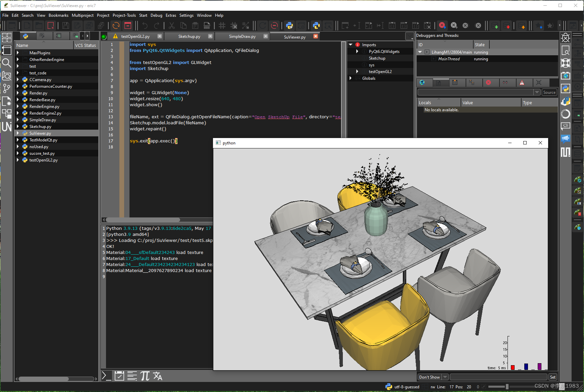The width and height of the screenshot is (584, 392).
Task: Click the red minus stop debugging icon
Action: 274,25
